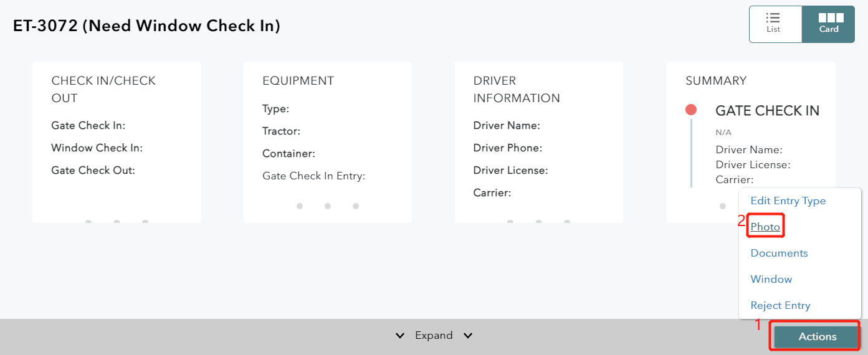Click the left chevron beside Expand
Image resolution: width=868 pixels, height=355 pixels.
(400, 336)
